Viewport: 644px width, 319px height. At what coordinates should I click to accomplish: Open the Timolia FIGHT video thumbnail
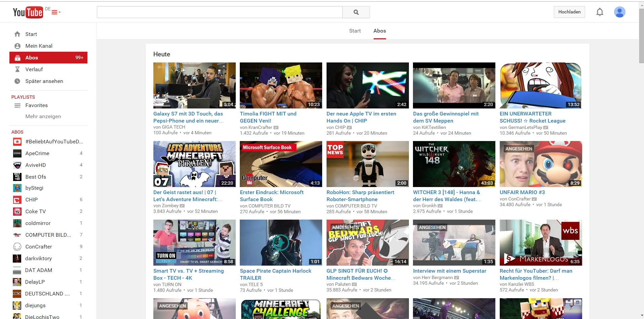coord(281,85)
